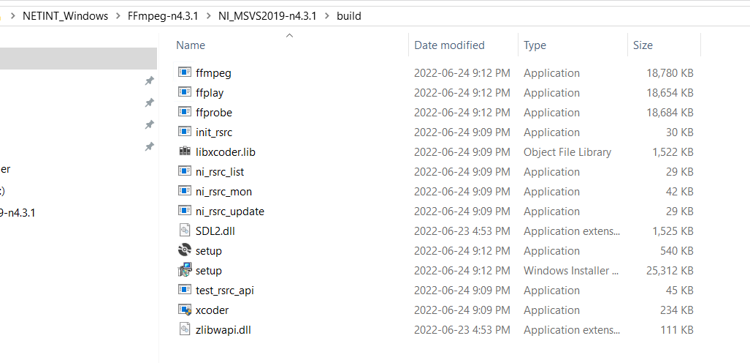
Task: Click the 25,312 KB size value
Action: coord(669,270)
